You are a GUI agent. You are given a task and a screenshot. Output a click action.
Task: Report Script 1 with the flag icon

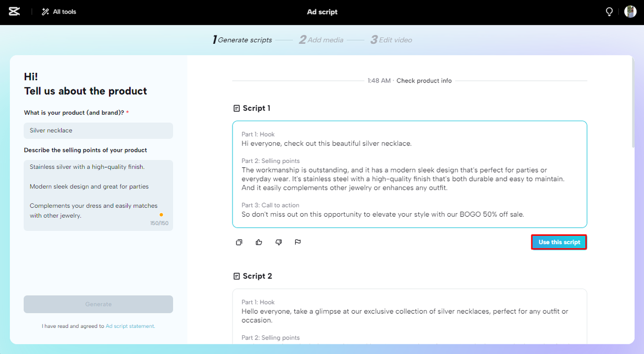298,242
